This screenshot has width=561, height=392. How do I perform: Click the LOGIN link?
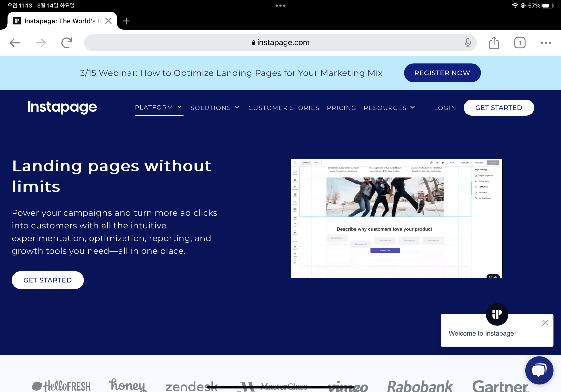(445, 108)
